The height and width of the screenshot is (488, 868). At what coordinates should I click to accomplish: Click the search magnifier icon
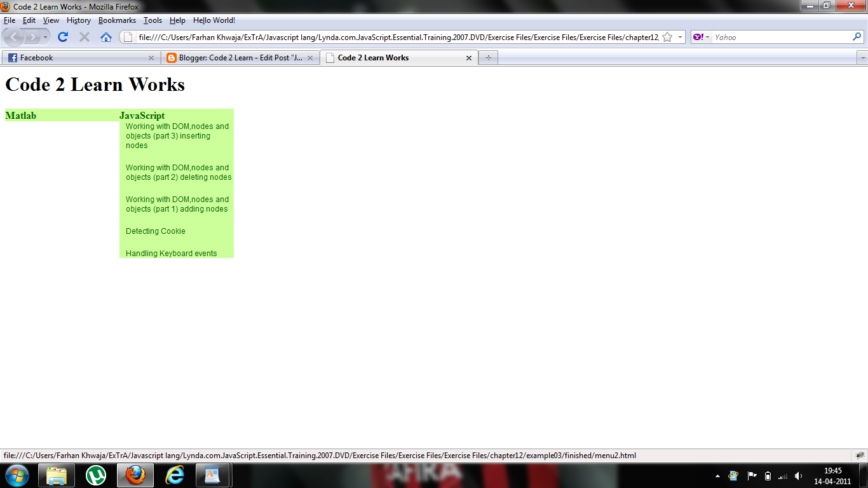point(857,37)
